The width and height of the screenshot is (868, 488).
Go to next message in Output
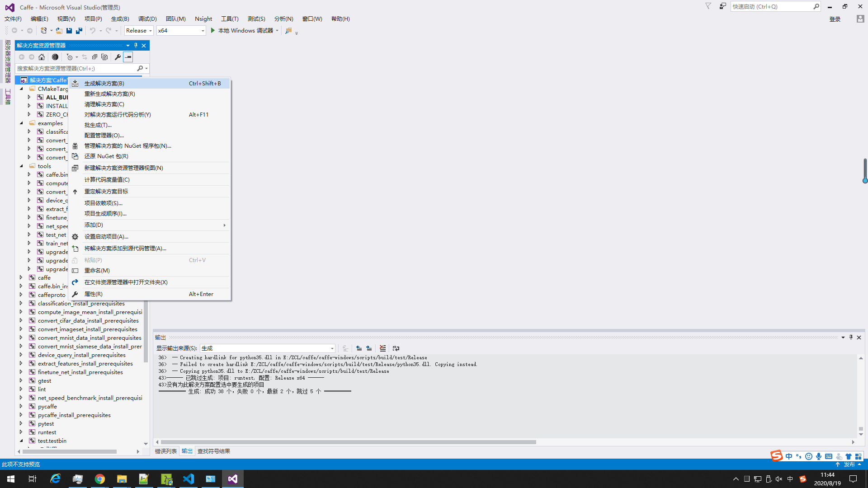369,348
